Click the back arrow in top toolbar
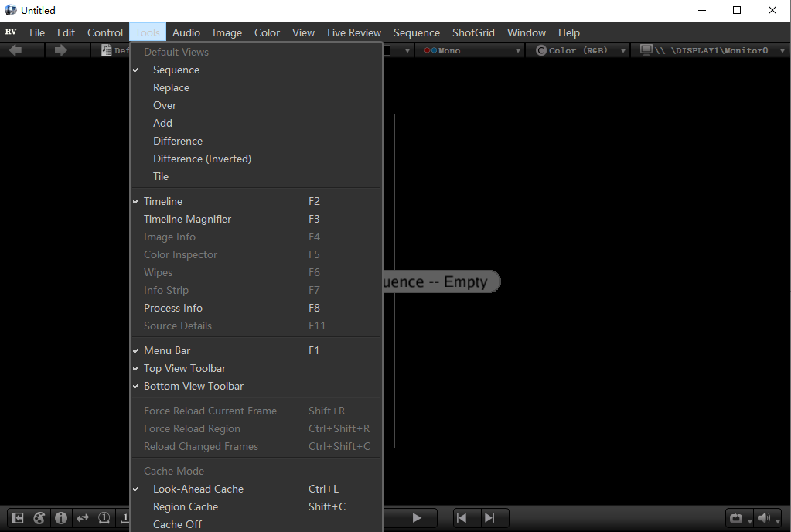791x532 pixels. tap(15, 50)
